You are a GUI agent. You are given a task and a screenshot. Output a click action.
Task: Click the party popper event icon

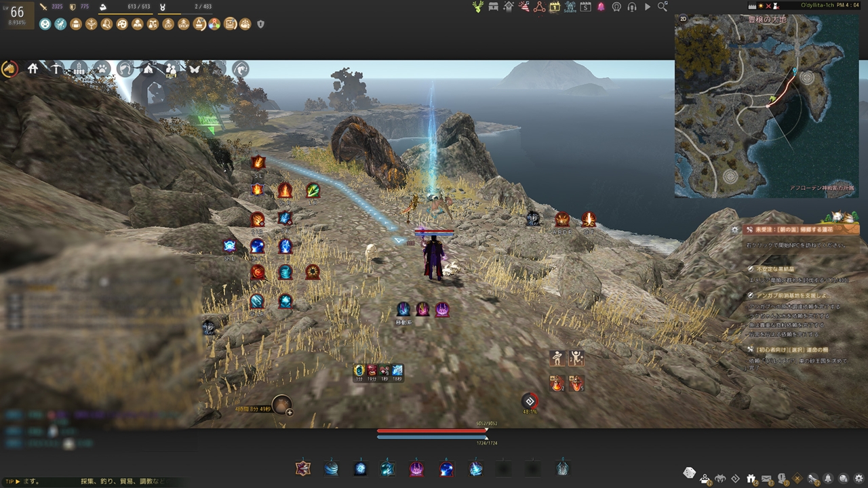click(524, 7)
